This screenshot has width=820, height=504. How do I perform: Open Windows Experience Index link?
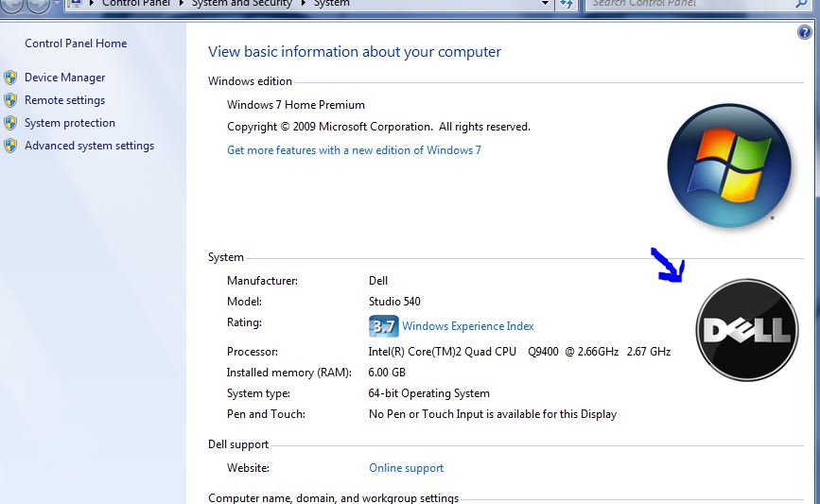pos(468,326)
